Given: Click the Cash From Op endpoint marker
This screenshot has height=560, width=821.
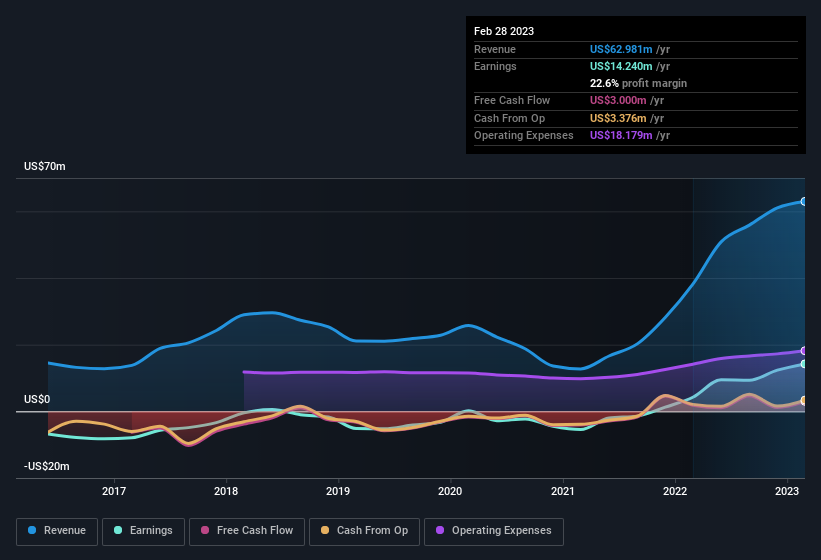Looking at the screenshot, I should coord(804,401).
